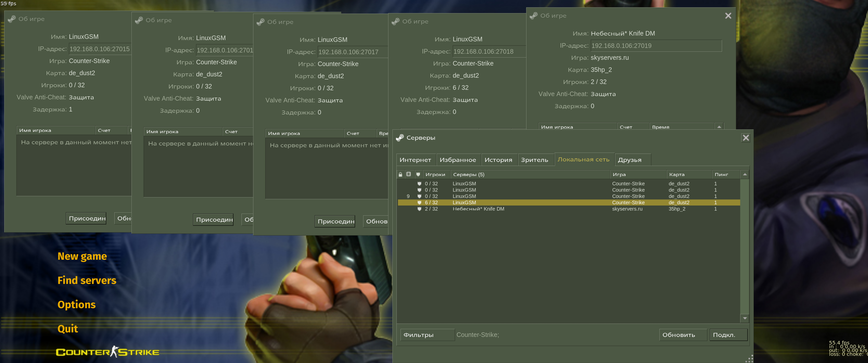Screen dimensions: 868x363
Task: Click the player list scroll-up arrow in Knife DM dialog
Action: point(719,127)
